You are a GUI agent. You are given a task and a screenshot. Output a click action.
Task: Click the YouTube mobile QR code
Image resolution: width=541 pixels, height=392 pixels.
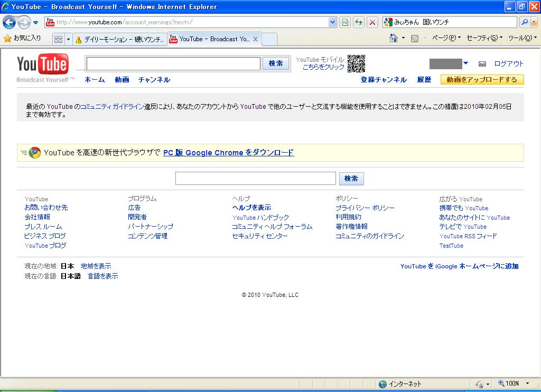356,63
